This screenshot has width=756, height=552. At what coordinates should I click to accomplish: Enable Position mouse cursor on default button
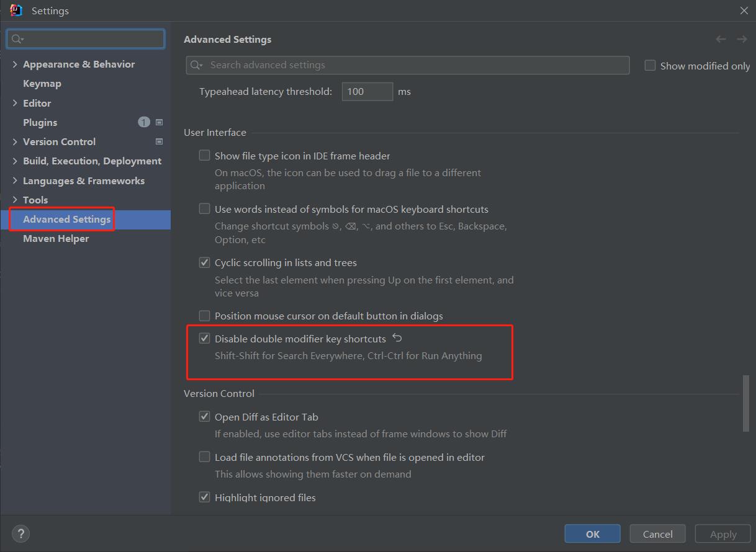pyautogui.click(x=204, y=316)
